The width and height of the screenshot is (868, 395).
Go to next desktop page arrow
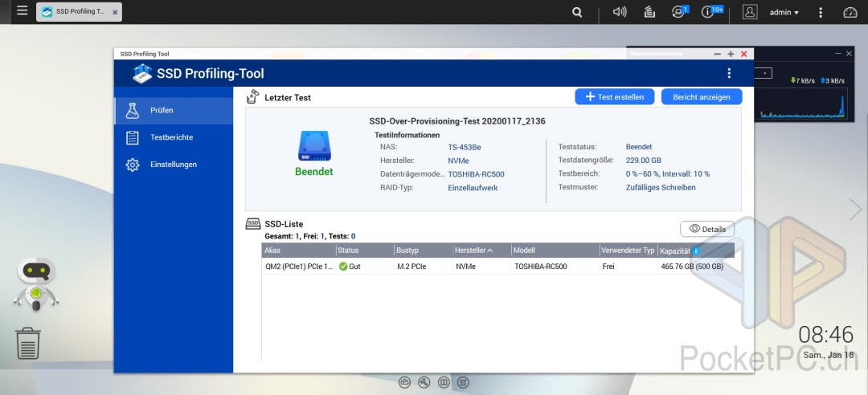(x=856, y=210)
